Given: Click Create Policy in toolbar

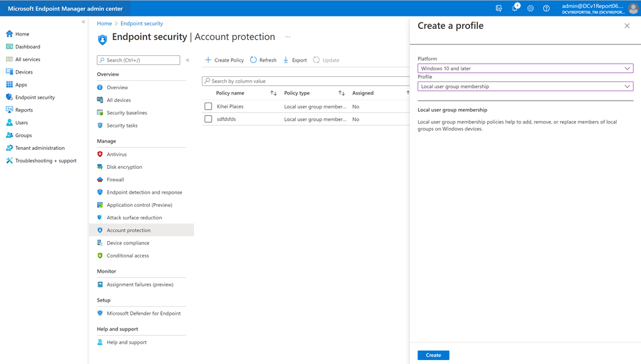Looking at the screenshot, I should click(224, 60).
